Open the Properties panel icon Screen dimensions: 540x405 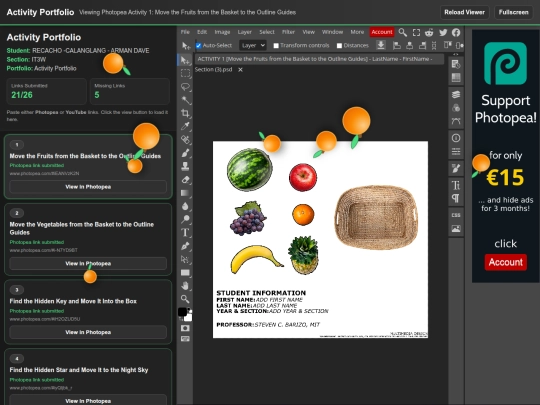pos(456,152)
